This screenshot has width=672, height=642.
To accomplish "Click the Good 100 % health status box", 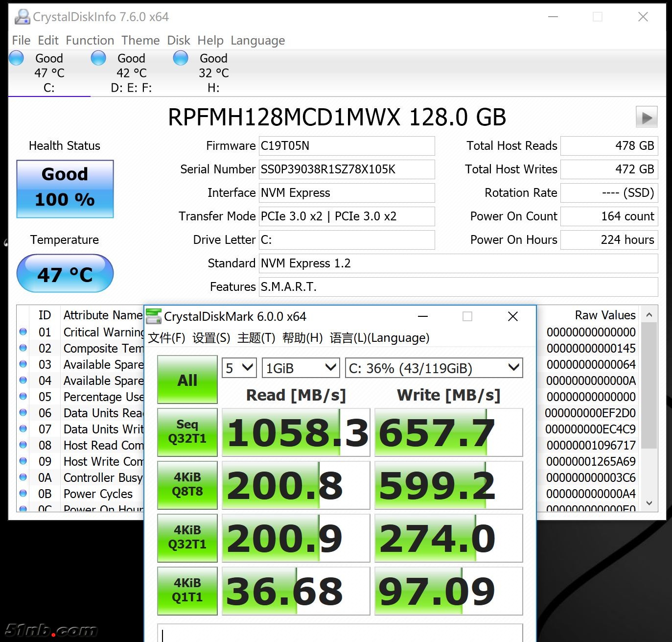I will (x=65, y=189).
